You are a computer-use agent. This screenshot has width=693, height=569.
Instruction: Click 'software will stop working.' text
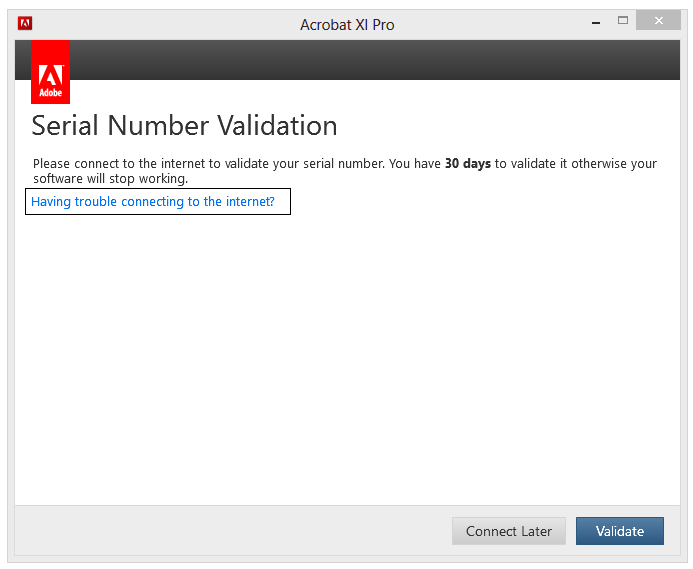110,179
